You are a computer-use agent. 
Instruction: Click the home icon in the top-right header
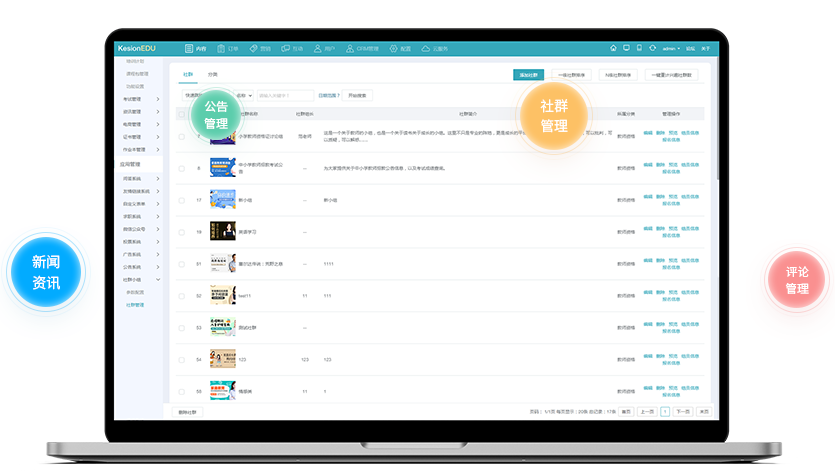[x=611, y=48]
